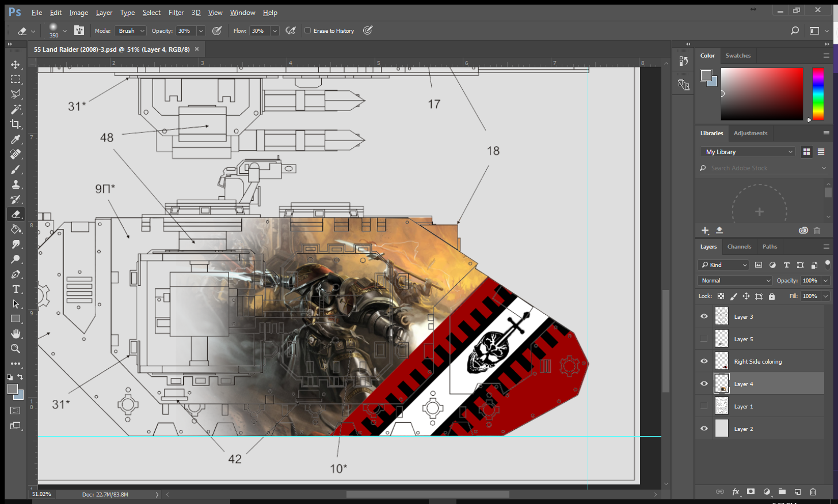Hide Layer 3 visibility eye
Image resolution: width=838 pixels, height=504 pixels.
(704, 316)
